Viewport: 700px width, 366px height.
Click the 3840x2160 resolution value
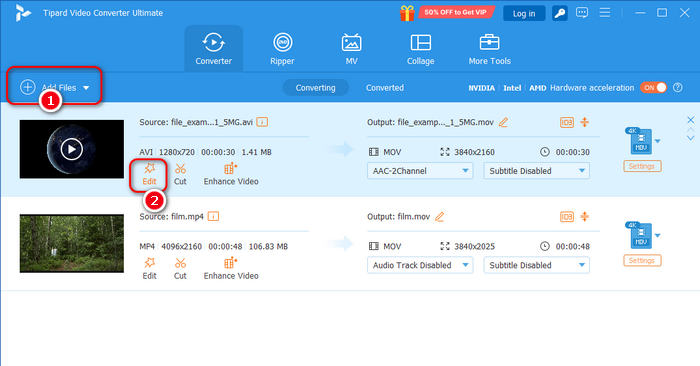[x=474, y=152]
